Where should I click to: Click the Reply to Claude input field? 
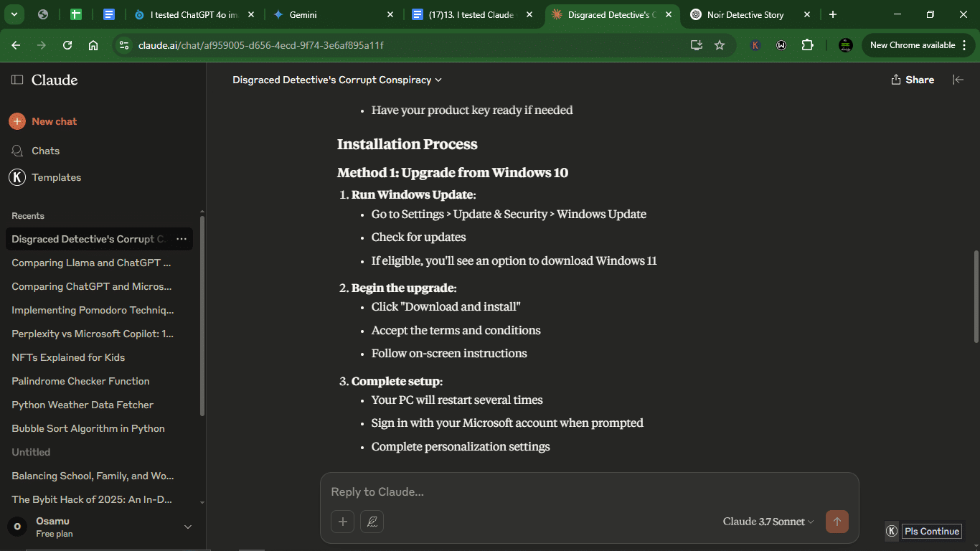tap(589, 491)
